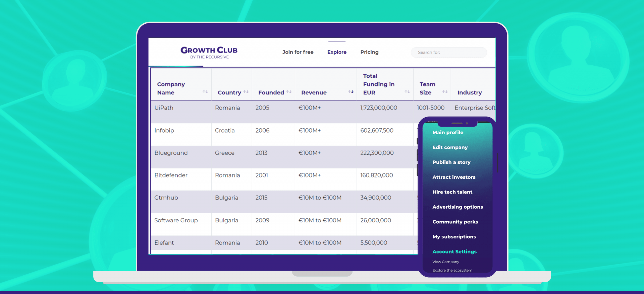644x294 pixels.
Task: Open the Pricing page
Action: pos(369,52)
